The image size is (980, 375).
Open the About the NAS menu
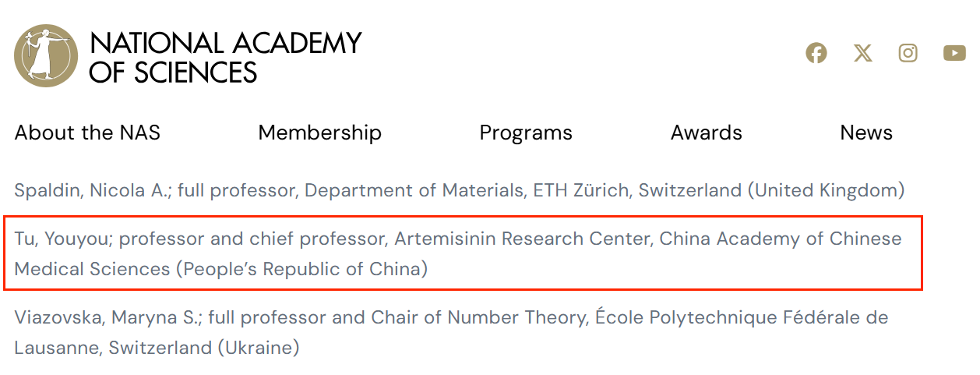click(x=87, y=133)
